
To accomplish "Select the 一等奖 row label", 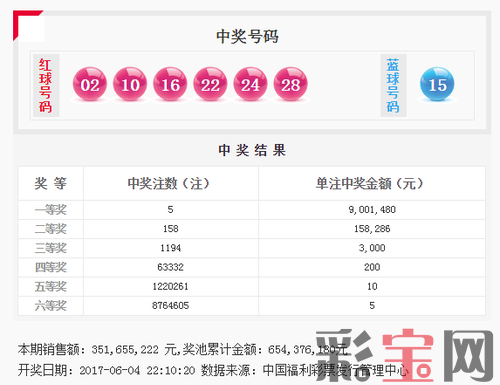I will pyautogui.click(x=51, y=210).
